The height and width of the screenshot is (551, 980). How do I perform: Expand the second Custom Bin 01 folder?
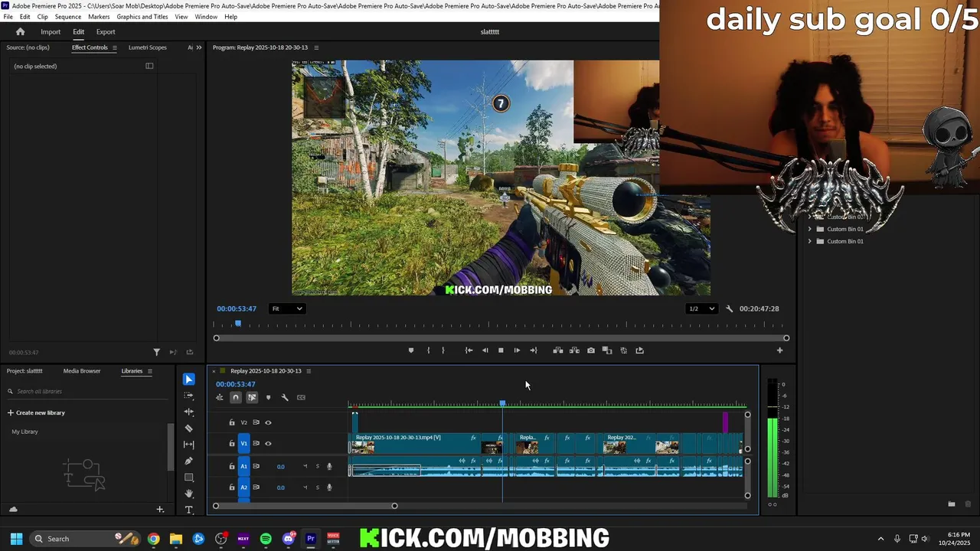[x=810, y=241]
